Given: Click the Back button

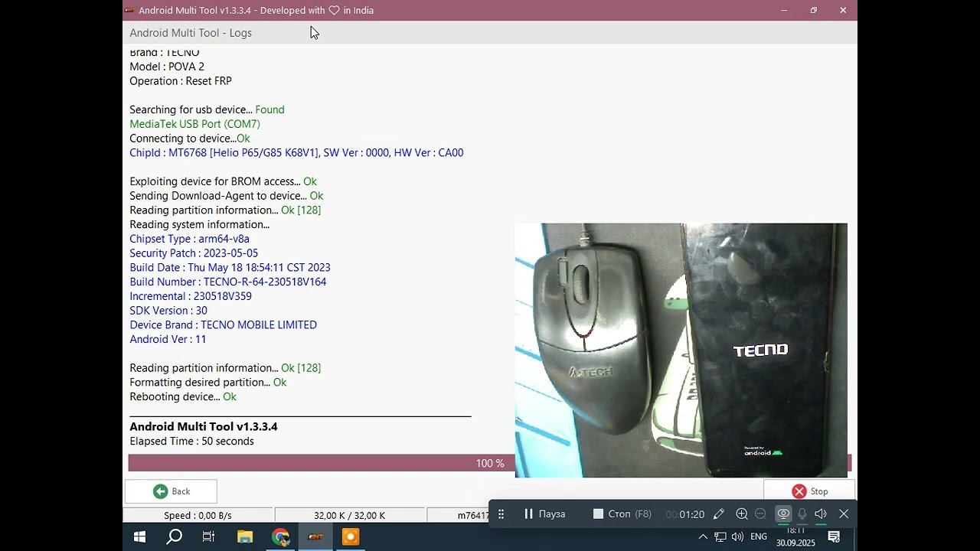Looking at the screenshot, I should pyautogui.click(x=171, y=491).
